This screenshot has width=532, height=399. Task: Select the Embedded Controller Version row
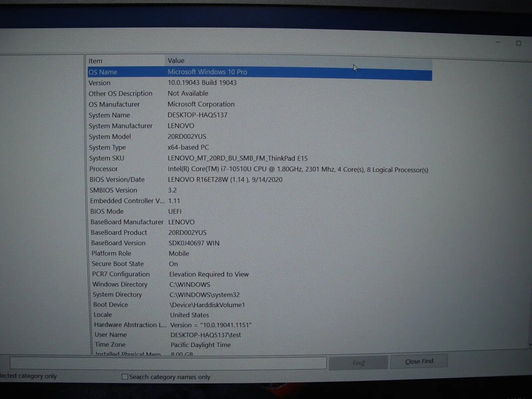click(x=260, y=201)
